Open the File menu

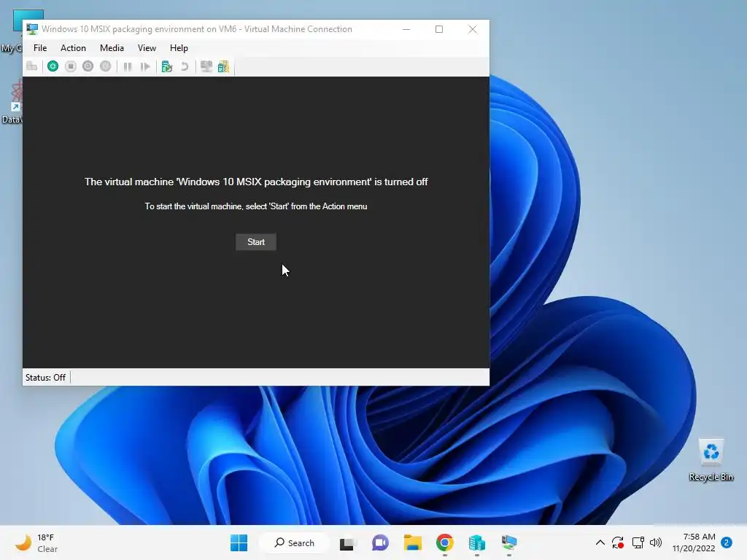pyautogui.click(x=40, y=48)
